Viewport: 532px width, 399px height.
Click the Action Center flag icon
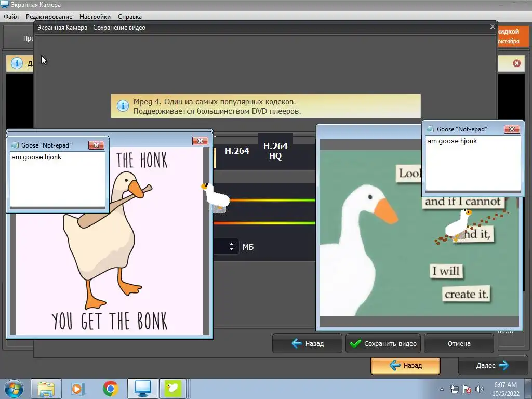click(467, 389)
